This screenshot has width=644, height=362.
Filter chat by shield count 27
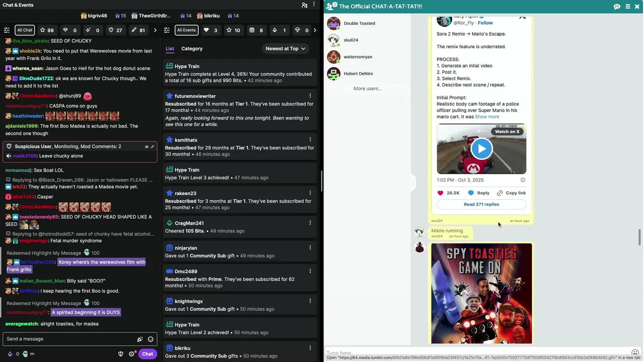point(115,30)
